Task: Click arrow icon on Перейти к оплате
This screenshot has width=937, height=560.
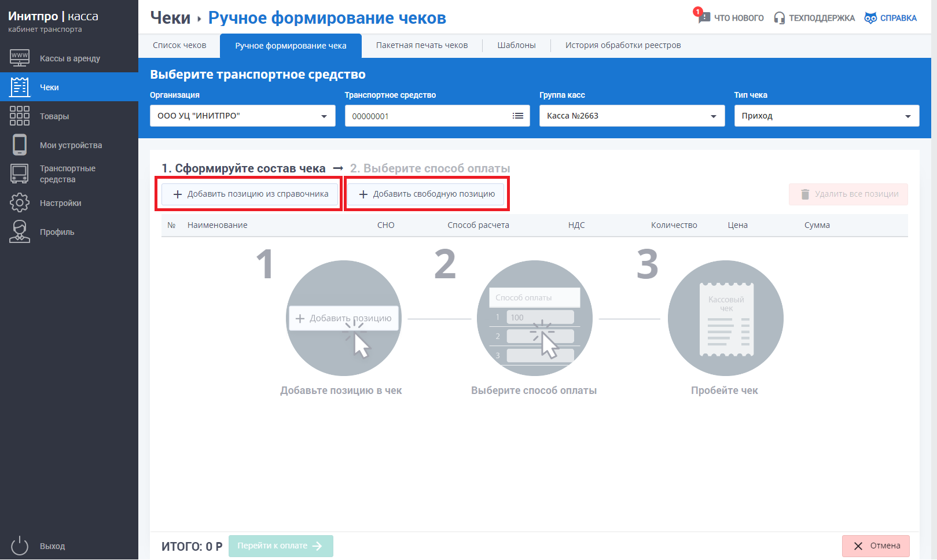Action: (x=317, y=546)
